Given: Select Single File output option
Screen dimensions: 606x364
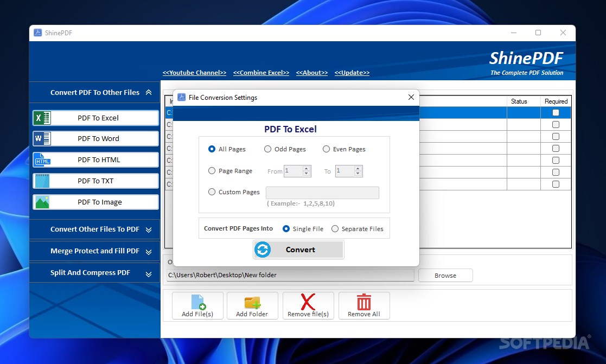Looking at the screenshot, I should [286, 229].
